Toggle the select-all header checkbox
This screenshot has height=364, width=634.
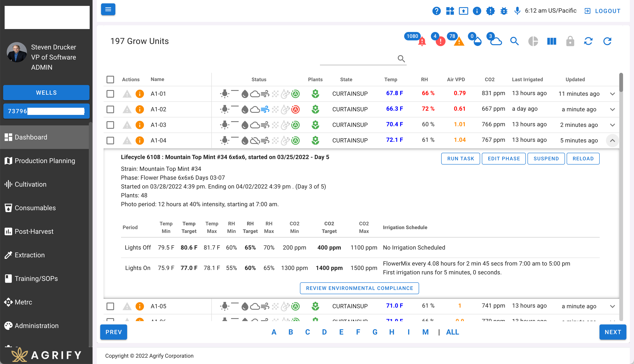[x=110, y=80]
